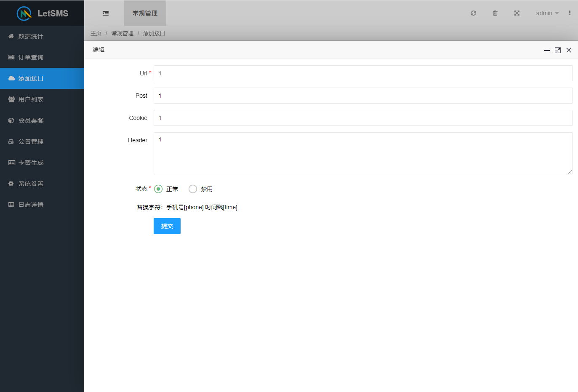Click the trash clear-cache icon
This screenshot has height=392, width=578.
coord(495,13)
